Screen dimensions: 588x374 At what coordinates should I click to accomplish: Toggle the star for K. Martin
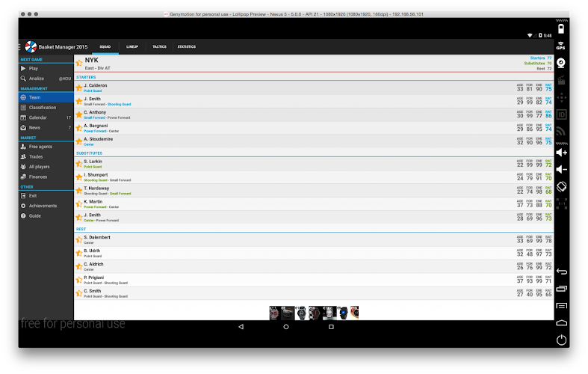point(79,204)
